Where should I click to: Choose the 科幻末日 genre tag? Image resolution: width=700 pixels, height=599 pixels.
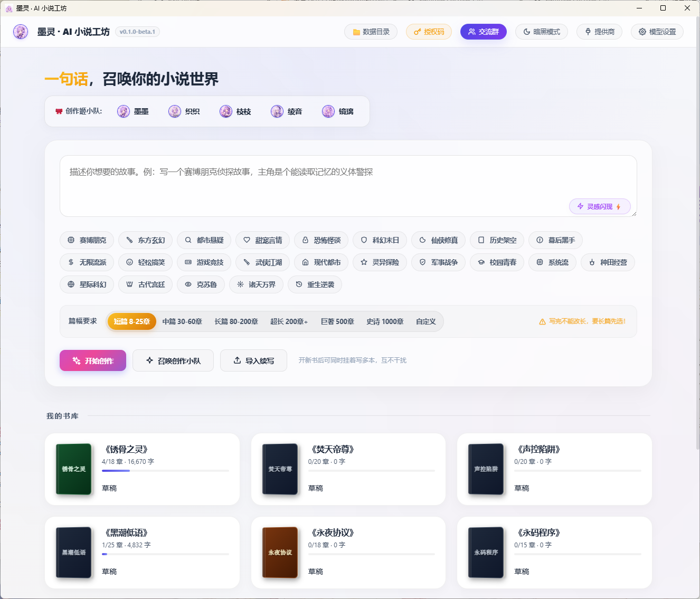(380, 240)
